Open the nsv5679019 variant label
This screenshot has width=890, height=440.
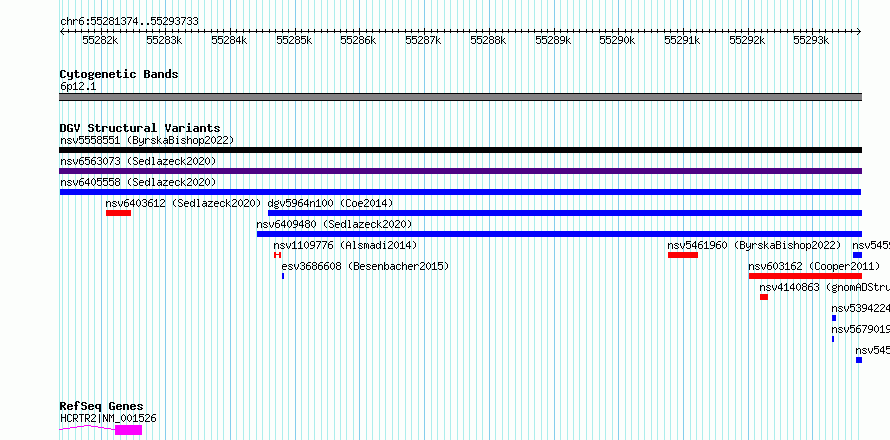[x=860, y=329]
